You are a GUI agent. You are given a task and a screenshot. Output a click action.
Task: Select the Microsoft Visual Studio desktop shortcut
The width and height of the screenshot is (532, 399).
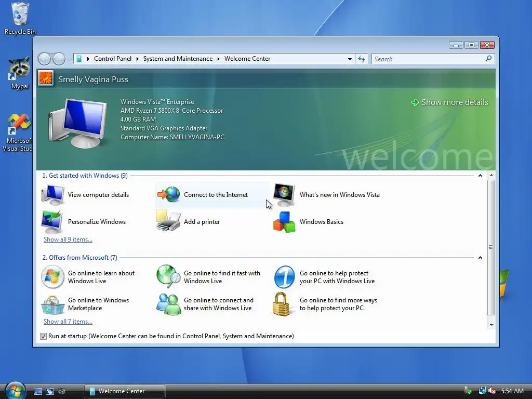(x=18, y=133)
